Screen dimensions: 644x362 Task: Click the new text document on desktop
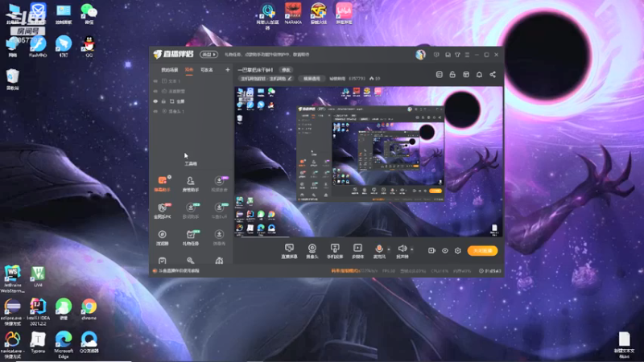pyautogui.click(x=624, y=344)
